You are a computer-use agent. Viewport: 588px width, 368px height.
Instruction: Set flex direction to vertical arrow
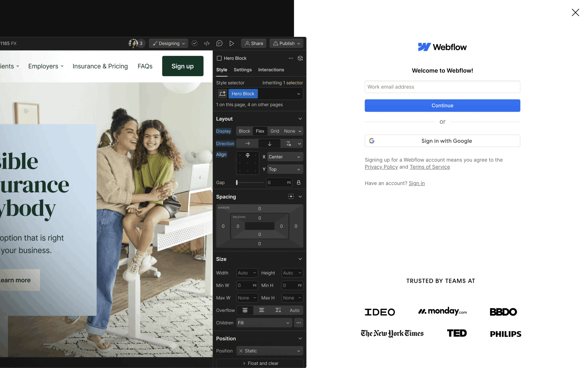(269, 144)
